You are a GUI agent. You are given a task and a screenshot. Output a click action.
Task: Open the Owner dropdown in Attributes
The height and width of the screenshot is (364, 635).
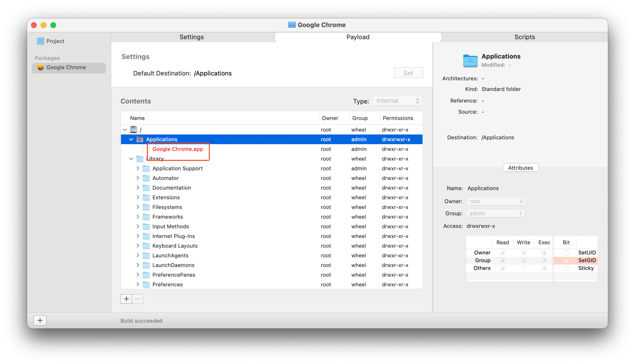pos(495,201)
